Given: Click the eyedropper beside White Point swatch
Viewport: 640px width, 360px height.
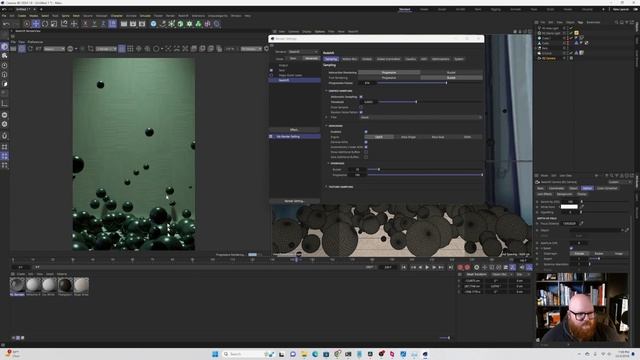Looking at the screenshot, I should tap(582, 207).
